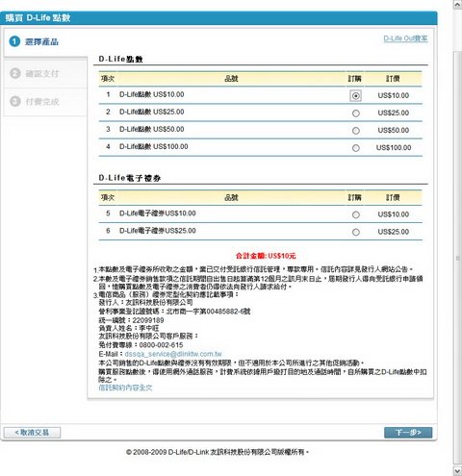Click step 1 number circle icon
462x476 pixels.
(14, 41)
